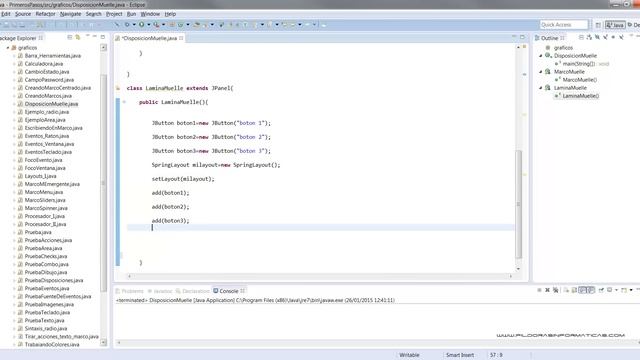Select Eventos_Raton.java in Package Explorer
Viewport: 640px width, 360px height.
click(47, 136)
